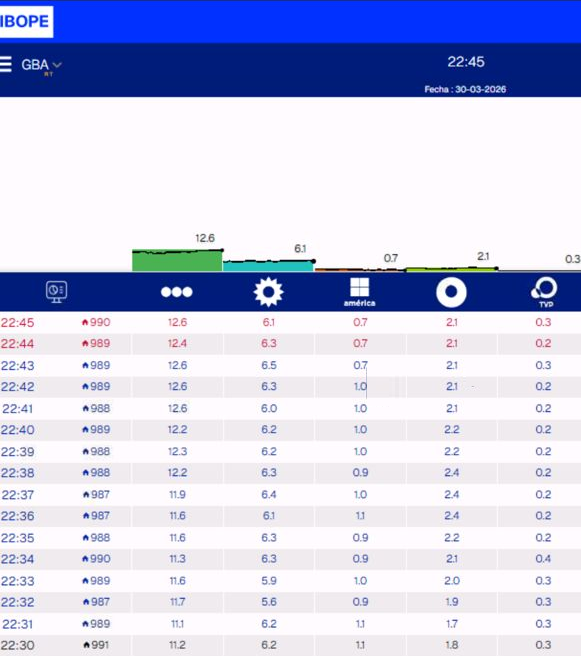Select the 22:41 time row

pos(290,409)
